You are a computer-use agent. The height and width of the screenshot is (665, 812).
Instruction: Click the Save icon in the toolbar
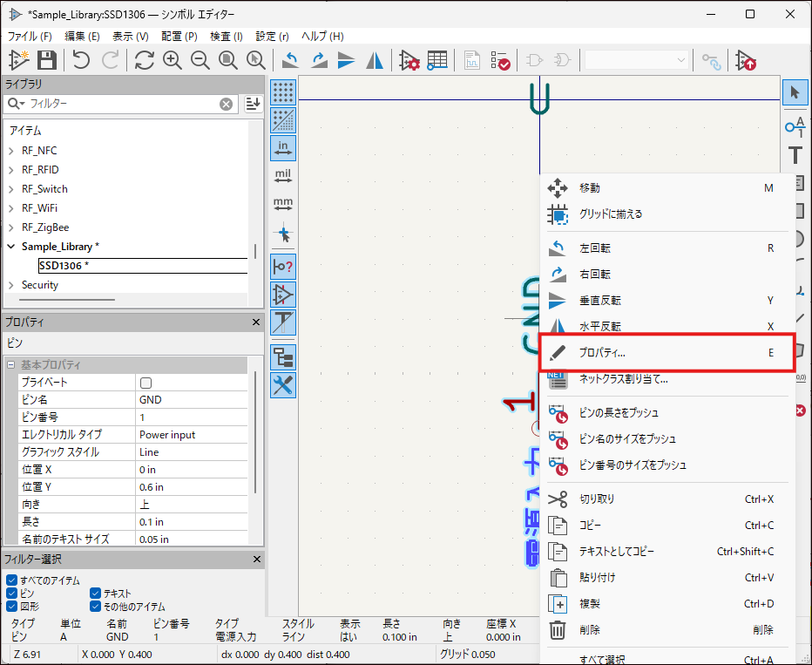click(47, 60)
